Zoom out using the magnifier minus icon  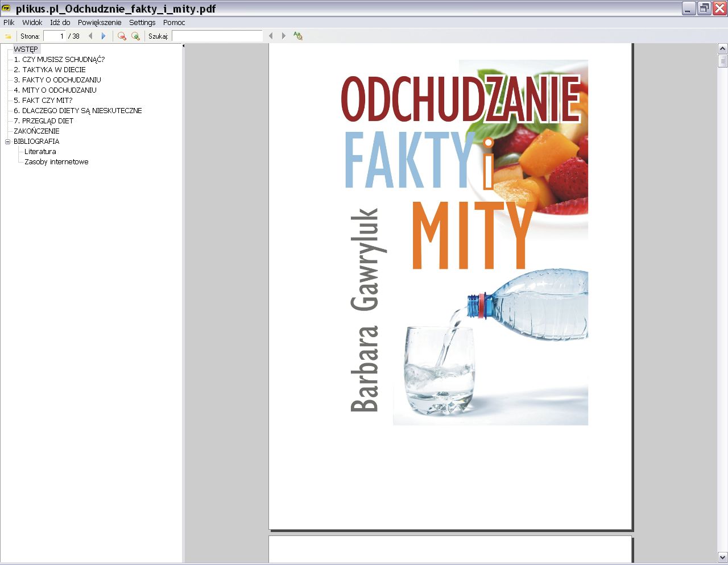(122, 35)
